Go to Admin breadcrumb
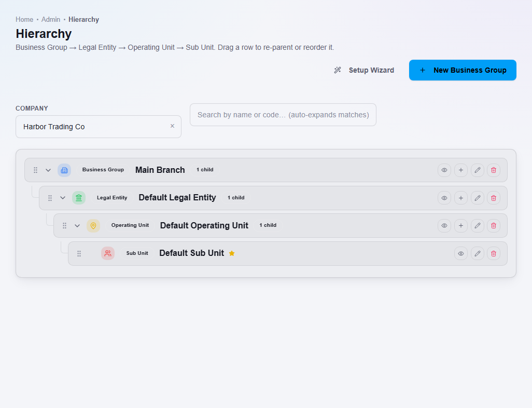Viewport: 532px width, 408px height. point(50,19)
